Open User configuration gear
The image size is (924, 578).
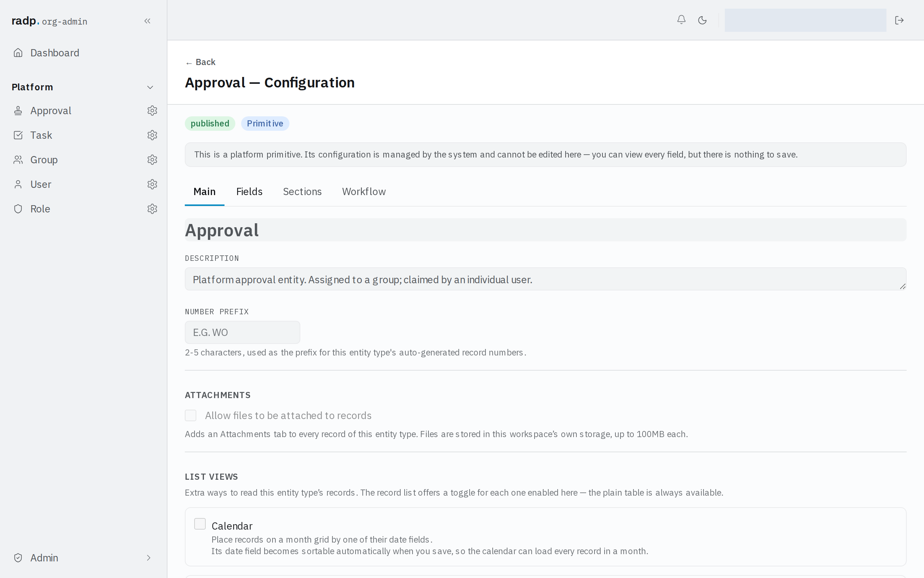152,184
